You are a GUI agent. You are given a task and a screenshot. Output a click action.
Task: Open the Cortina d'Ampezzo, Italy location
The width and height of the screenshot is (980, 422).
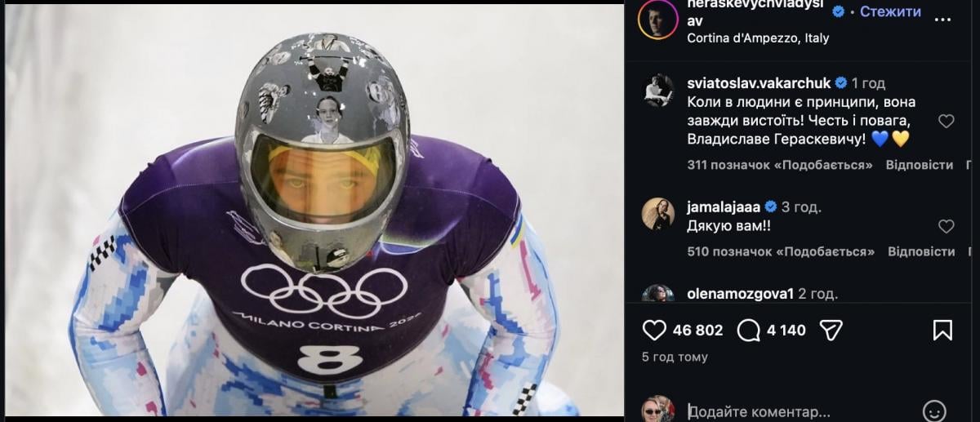point(758,38)
